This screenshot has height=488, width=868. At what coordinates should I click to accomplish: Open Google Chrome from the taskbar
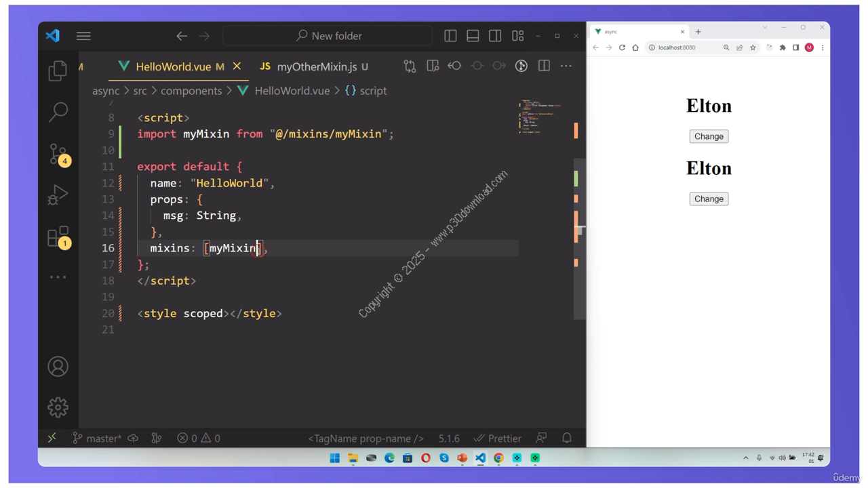(x=498, y=458)
